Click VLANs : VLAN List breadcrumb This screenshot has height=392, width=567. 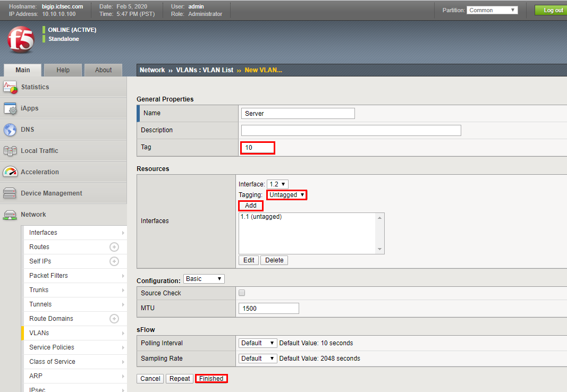[x=205, y=70]
